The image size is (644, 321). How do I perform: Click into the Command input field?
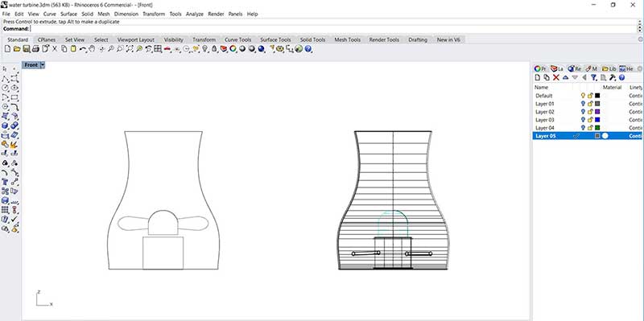point(332,29)
